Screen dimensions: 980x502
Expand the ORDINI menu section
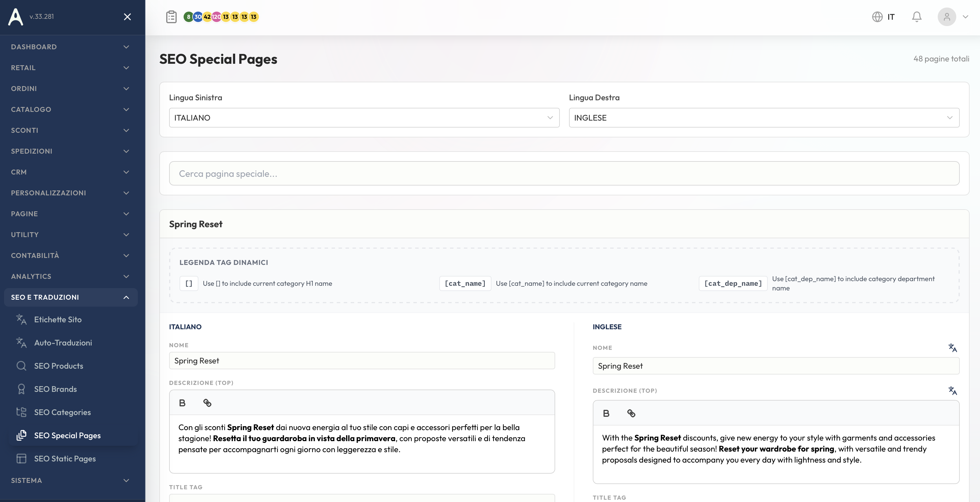pos(71,89)
